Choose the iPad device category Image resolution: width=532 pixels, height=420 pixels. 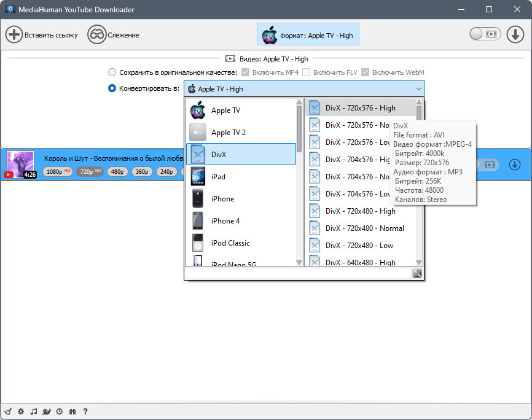point(241,176)
